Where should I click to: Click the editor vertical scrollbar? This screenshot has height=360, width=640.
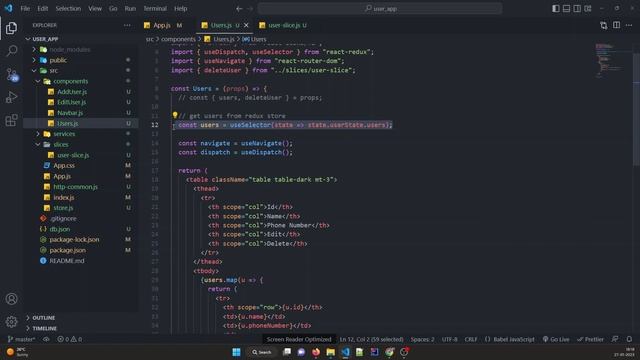click(x=636, y=110)
